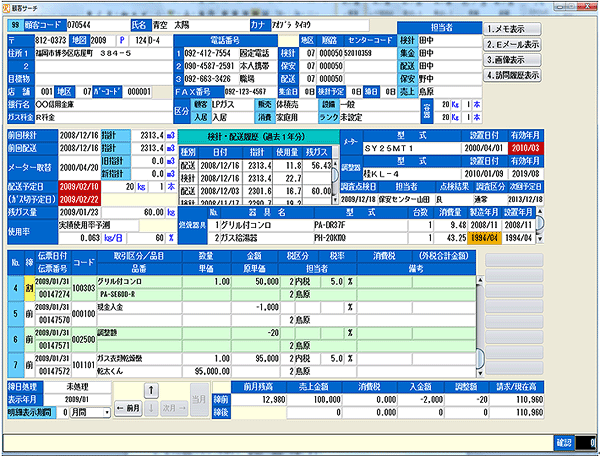The height and width of the screenshot is (456, 600).
Task: Click meter model SY25MT1
Action: pyautogui.click(x=412, y=148)
